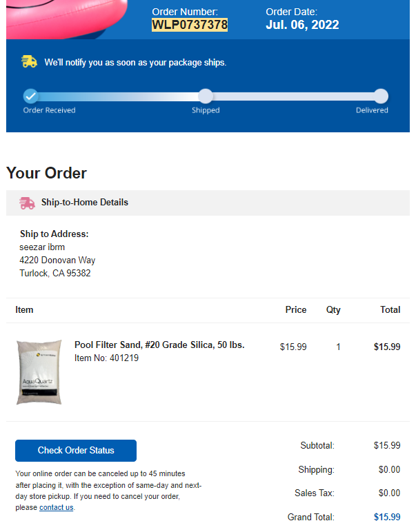Open Pool Filter Sand product title
The width and height of the screenshot is (416, 532).
coord(159,345)
